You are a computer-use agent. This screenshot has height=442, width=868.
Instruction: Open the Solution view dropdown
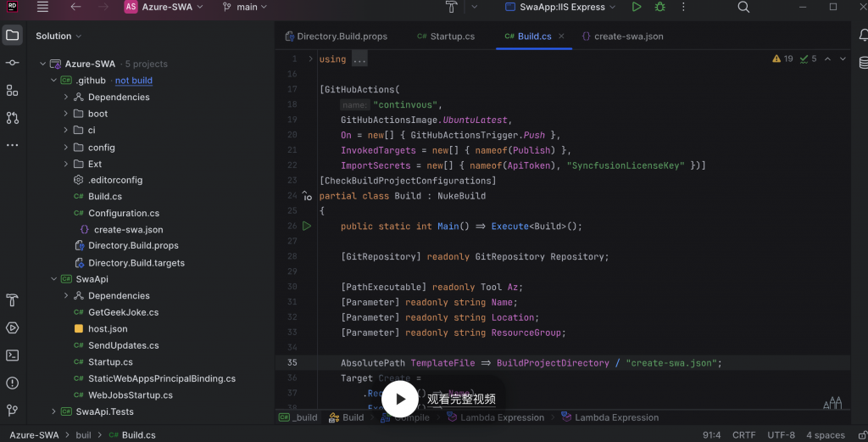tap(58, 36)
